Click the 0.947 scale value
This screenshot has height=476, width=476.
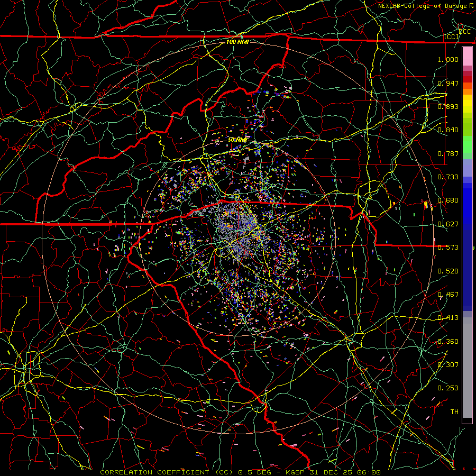[x=448, y=83]
